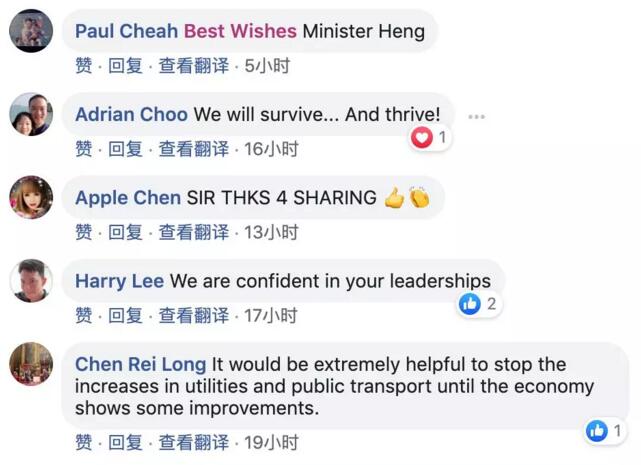Click 查看翻译 under Apple Chen's comment
This screenshot has width=641, height=465.
click(194, 232)
